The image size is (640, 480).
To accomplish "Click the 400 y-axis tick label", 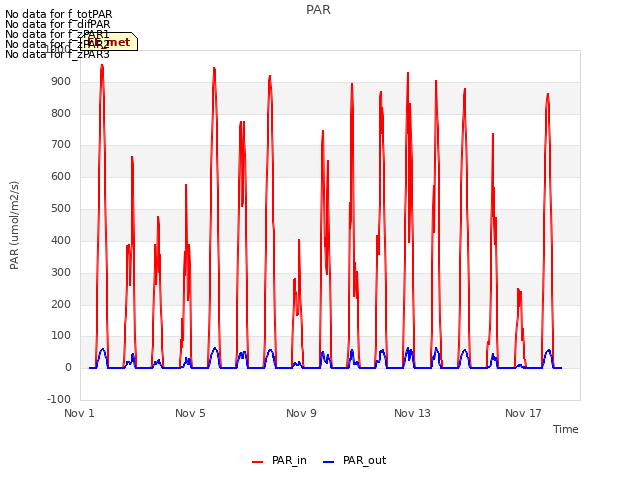I will (61, 240).
